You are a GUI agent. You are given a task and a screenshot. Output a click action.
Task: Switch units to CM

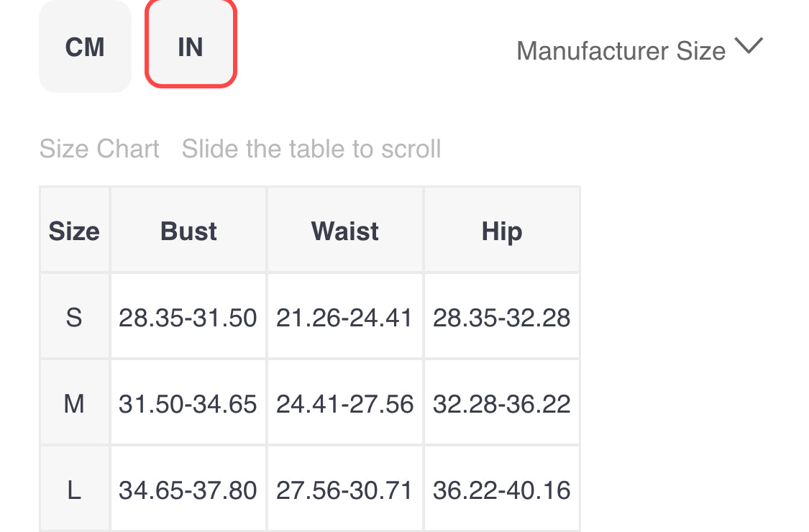coord(85,47)
